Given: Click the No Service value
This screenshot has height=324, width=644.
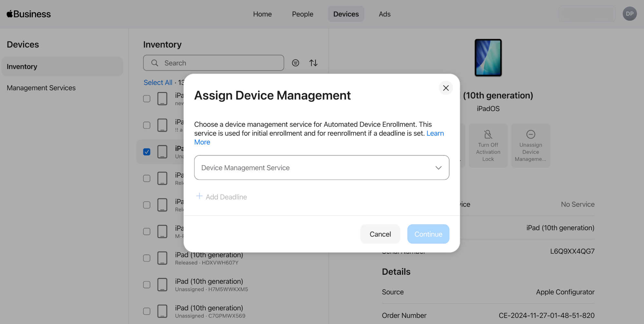Looking at the screenshot, I should click(x=578, y=204).
